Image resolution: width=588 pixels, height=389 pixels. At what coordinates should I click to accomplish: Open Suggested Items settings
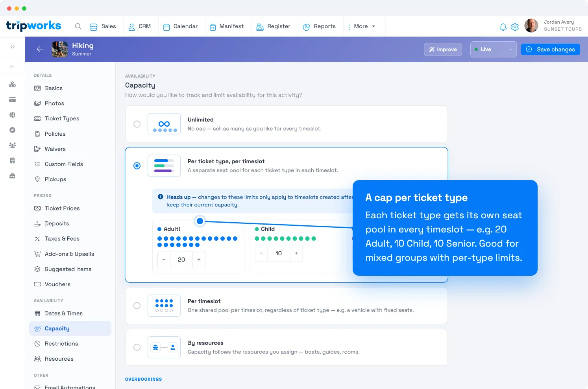70,269
